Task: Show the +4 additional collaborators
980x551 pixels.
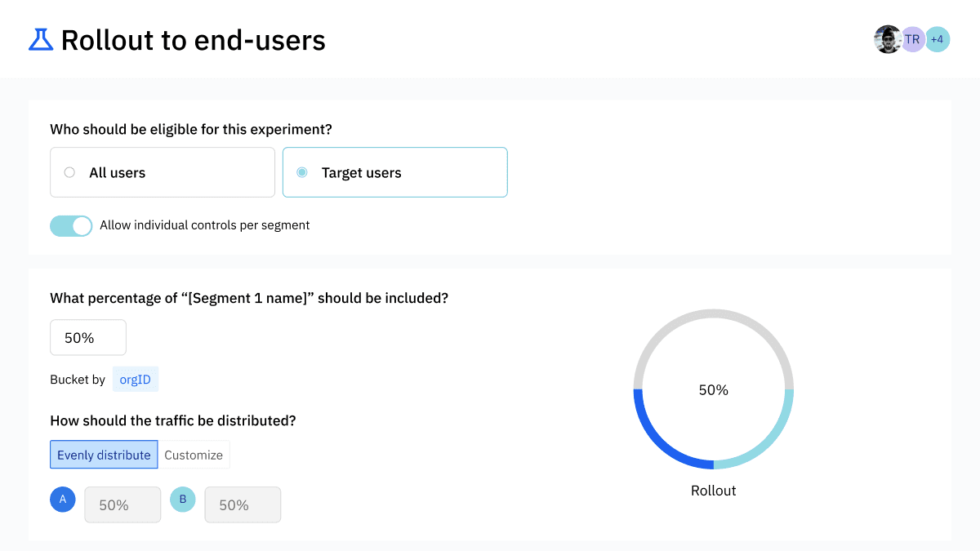Action: (x=937, y=39)
